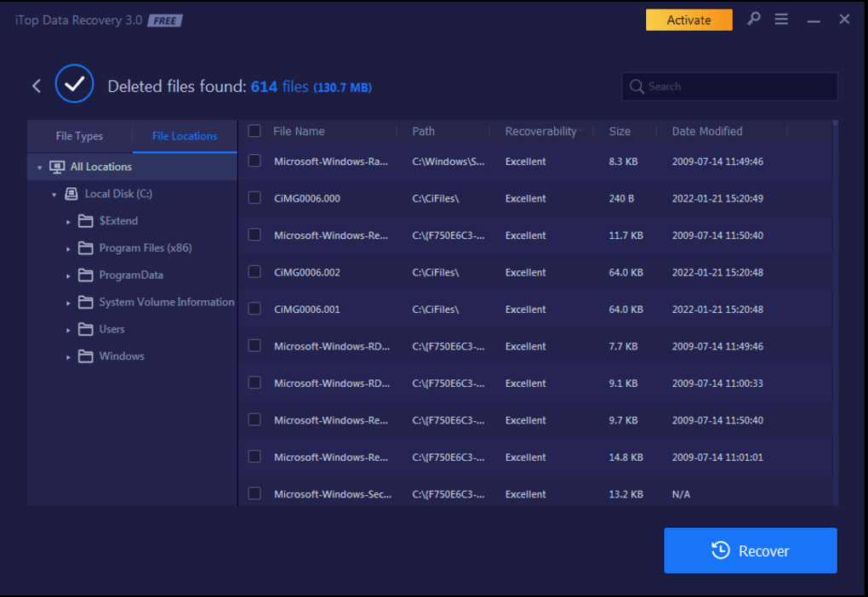This screenshot has width=868, height=597.
Task: Click the back arrow icon
Action: (x=37, y=85)
